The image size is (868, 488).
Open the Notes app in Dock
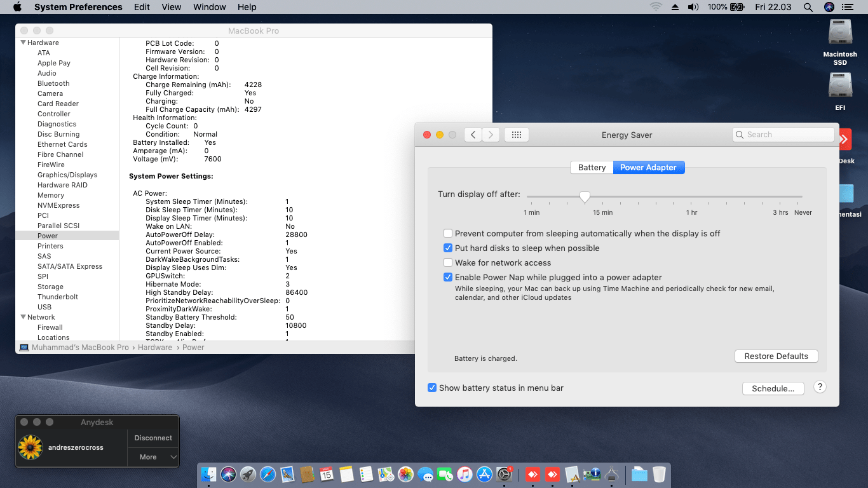[x=346, y=474]
